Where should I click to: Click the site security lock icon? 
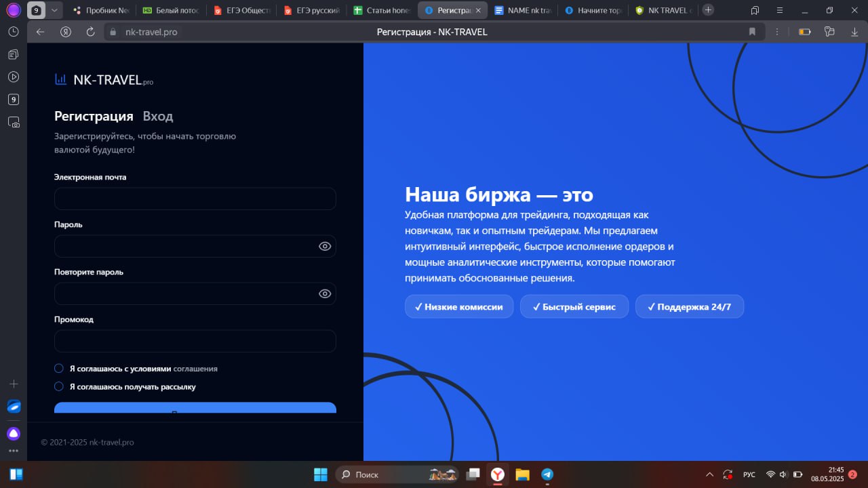(113, 32)
